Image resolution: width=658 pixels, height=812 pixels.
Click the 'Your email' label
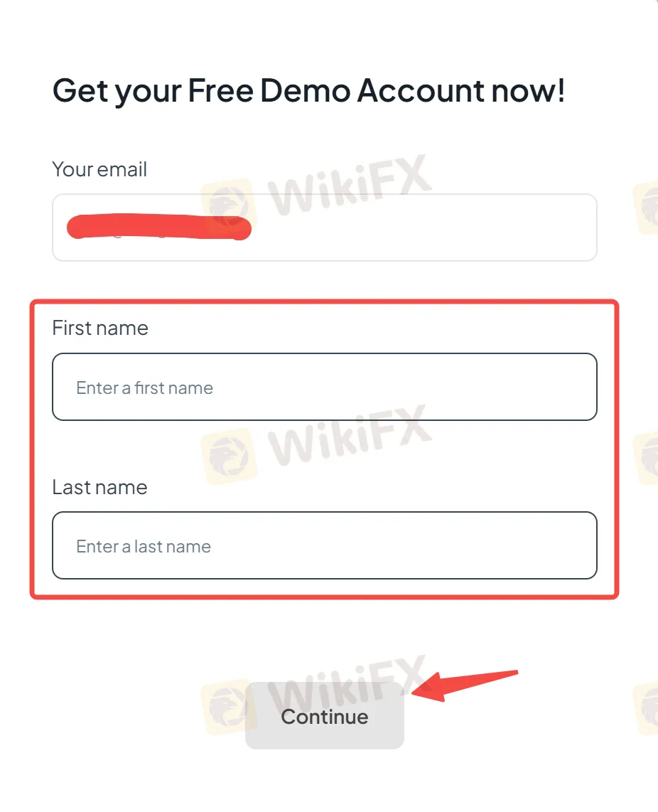pyautogui.click(x=99, y=170)
